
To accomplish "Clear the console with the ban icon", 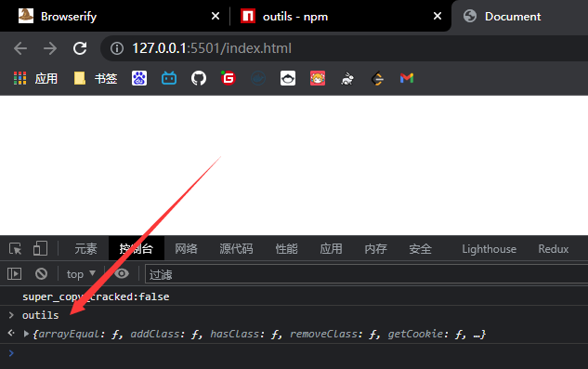I will [41, 273].
